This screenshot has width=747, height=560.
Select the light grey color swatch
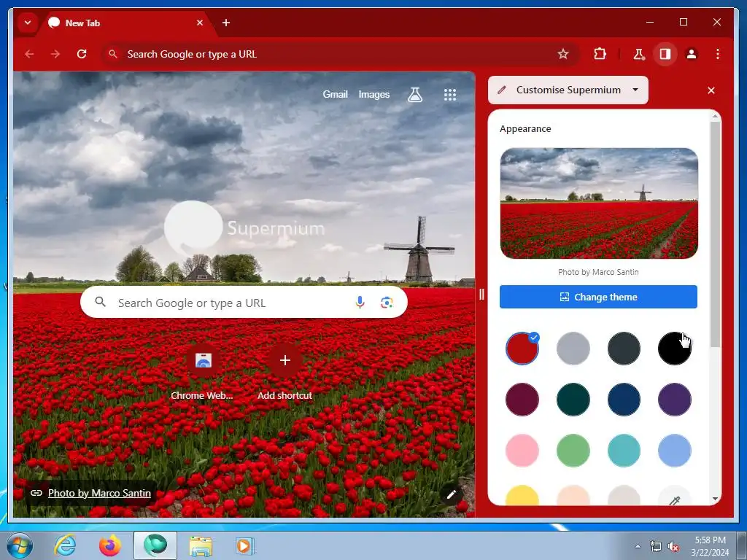pyautogui.click(x=573, y=349)
